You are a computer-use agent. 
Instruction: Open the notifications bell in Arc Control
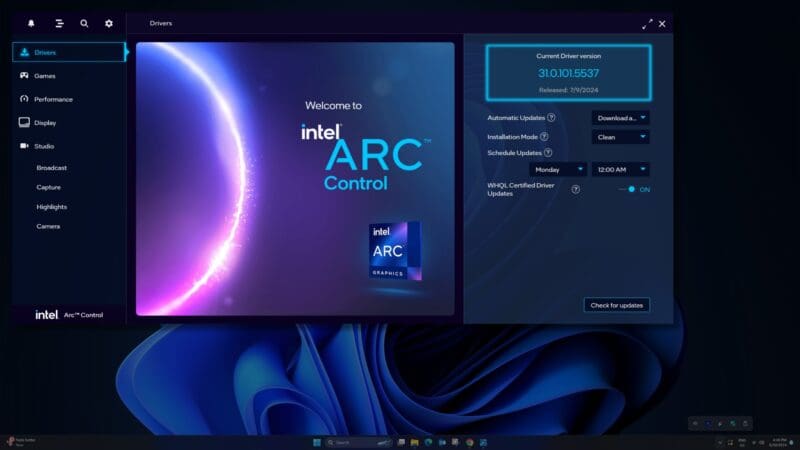pyautogui.click(x=31, y=23)
